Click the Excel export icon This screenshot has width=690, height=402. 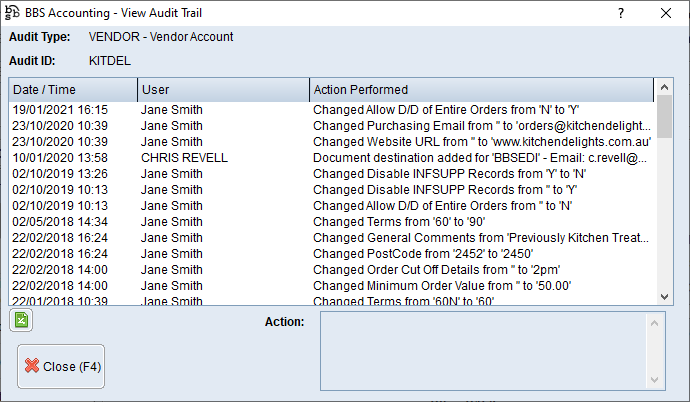point(20,320)
